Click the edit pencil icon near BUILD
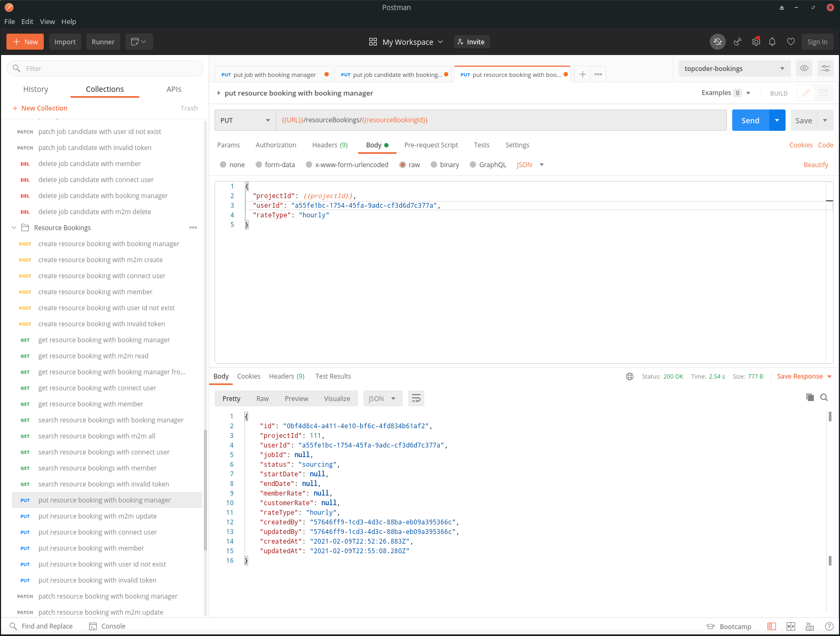This screenshot has height=636, width=840. [806, 93]
